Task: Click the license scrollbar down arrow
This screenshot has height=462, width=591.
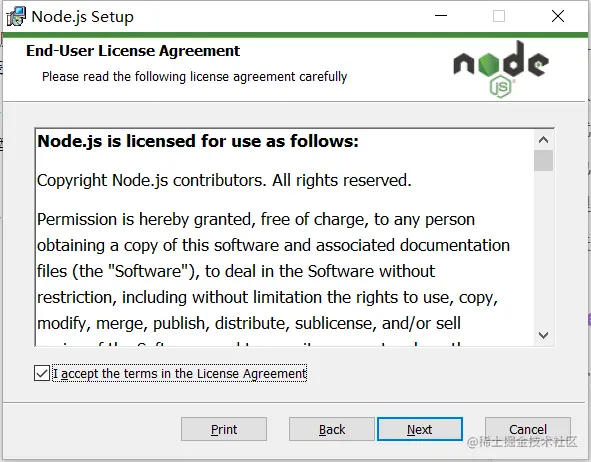Action: pos(543,335)
